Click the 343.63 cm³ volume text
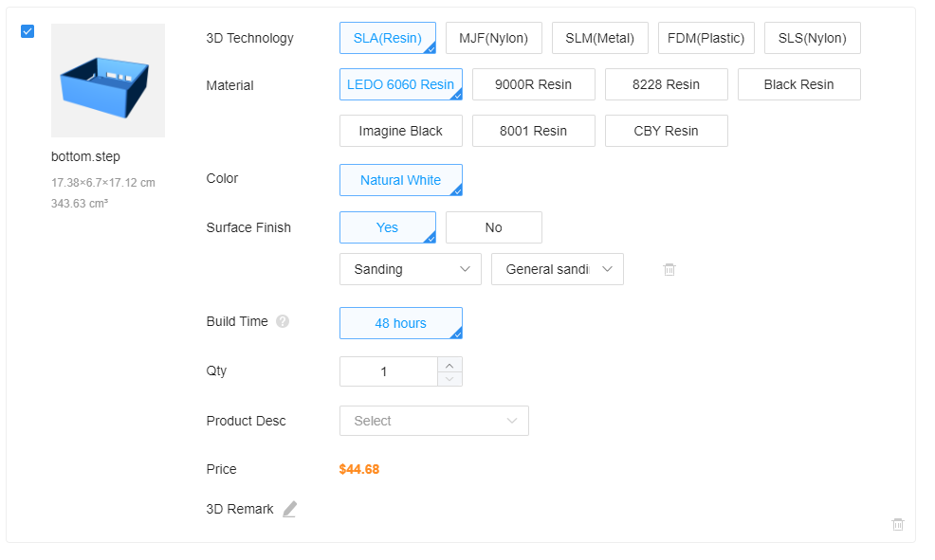935x560 pixels. pos(80,203)
